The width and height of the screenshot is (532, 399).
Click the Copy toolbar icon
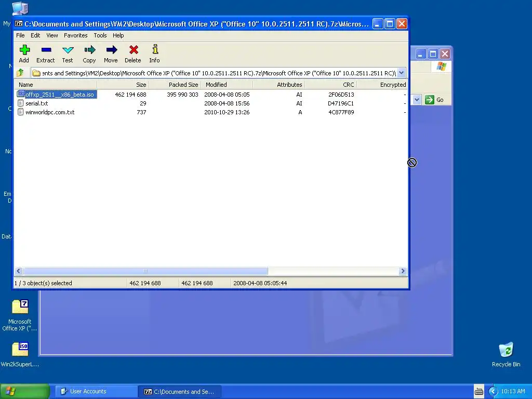pos(89,50)
